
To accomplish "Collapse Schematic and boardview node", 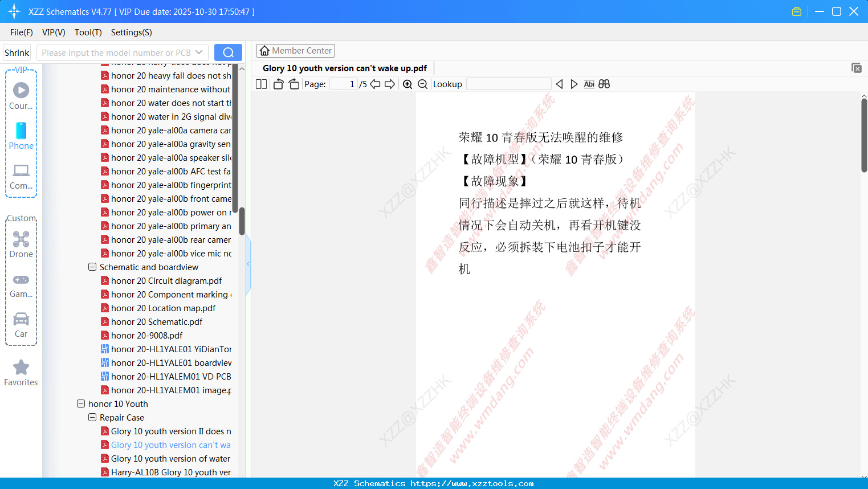I will (92, 267).
